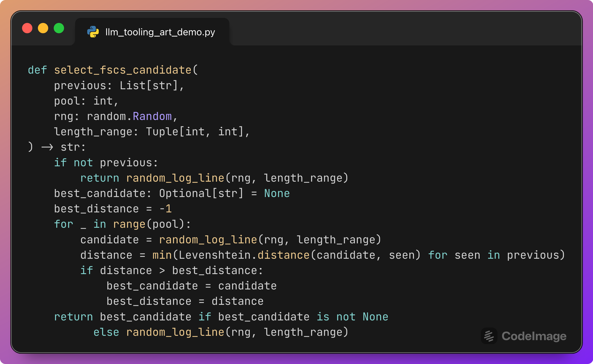Click the purple Random class name
593x364 pixels.
(x=152, y=117)
